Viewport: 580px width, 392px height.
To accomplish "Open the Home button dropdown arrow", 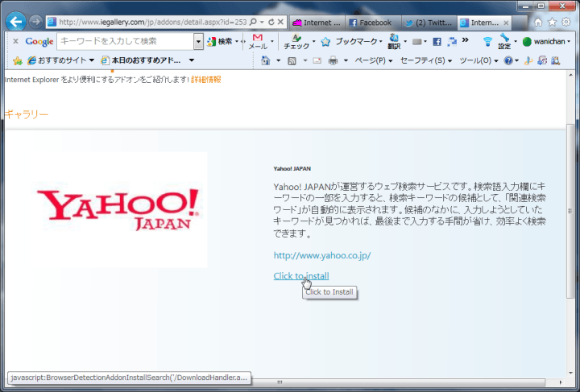I will 278,60.
